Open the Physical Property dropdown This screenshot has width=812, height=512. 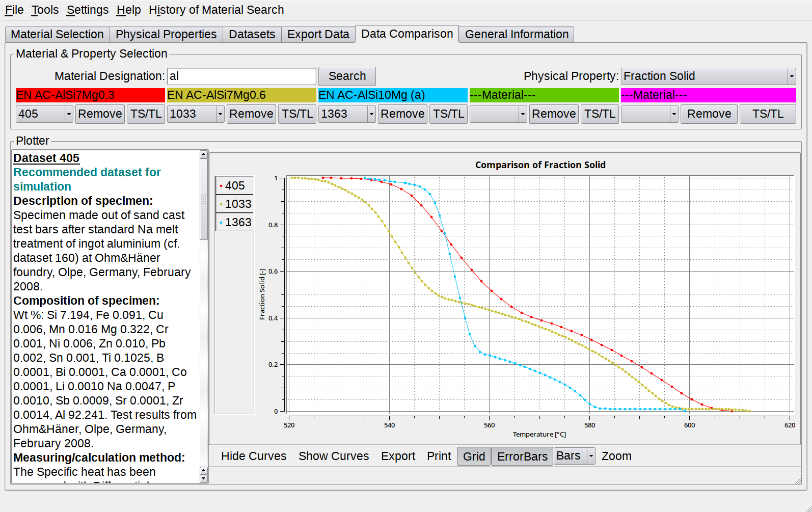coord(791,76)
